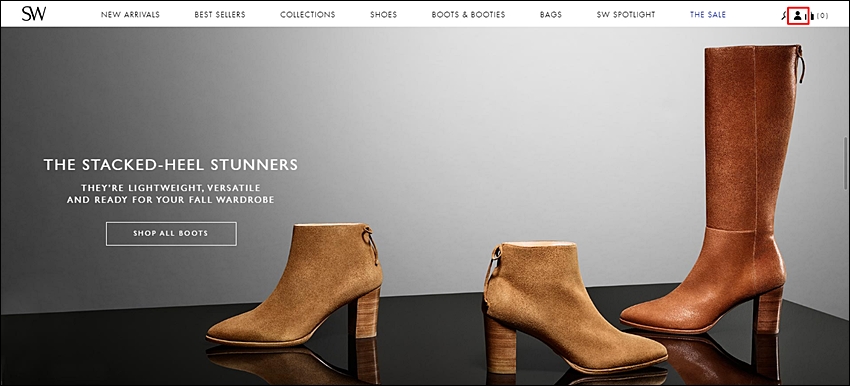Click the lightweight versatile banner subtitle
Viewport: 850px width, 386px height.
tap(171, 194)
